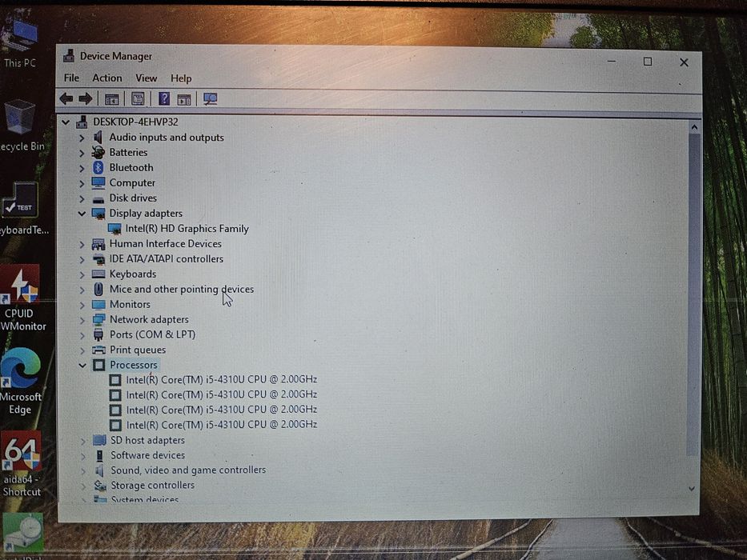
Task: Click the Forward arrow toolbar icon
Action: [x=86, y=98]
